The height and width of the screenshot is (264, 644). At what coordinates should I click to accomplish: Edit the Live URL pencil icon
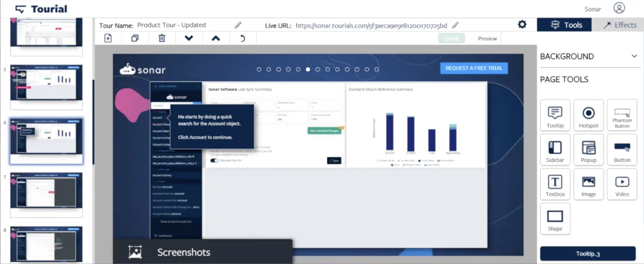click(455, 26)
